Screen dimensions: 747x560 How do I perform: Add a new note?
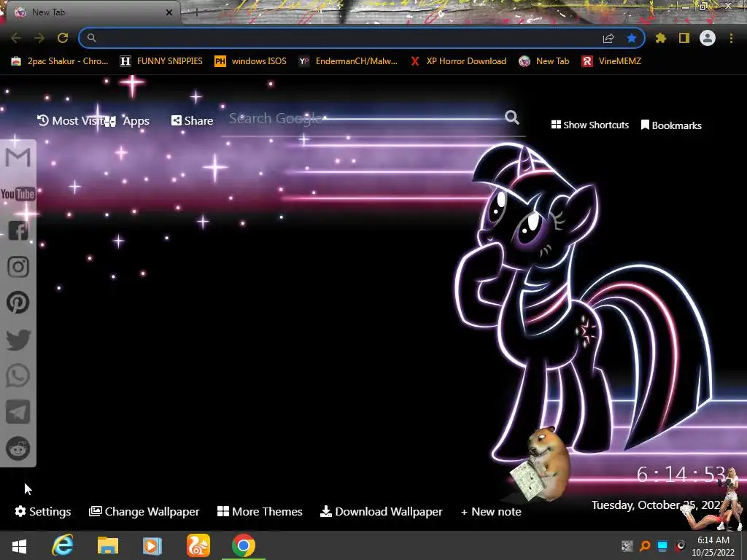pyautogui.click(x=491, y=511)
